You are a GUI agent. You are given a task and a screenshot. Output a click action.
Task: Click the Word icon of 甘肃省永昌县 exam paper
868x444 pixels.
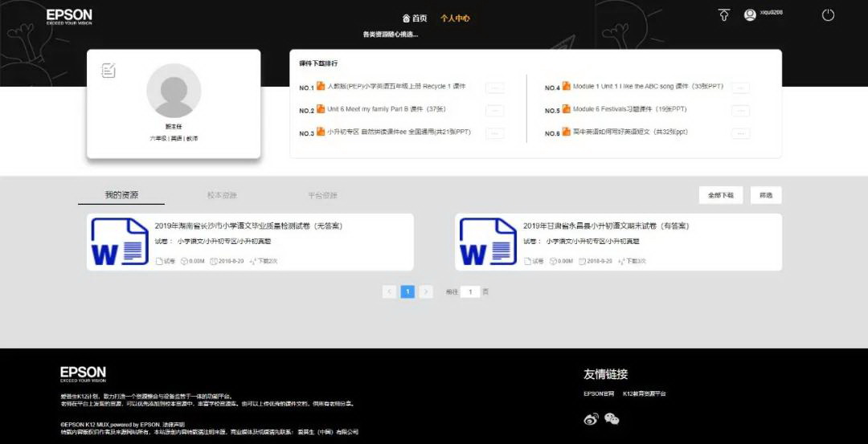(487, 242)
